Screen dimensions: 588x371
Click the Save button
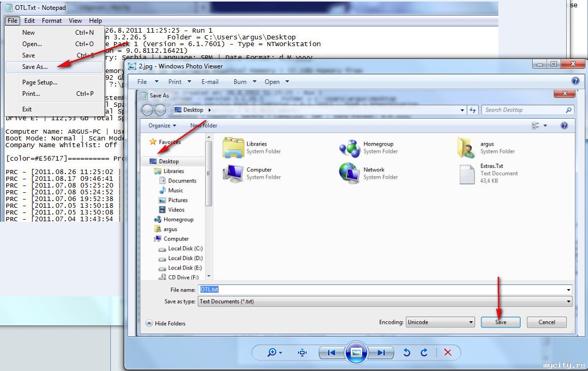click(500, 322)
